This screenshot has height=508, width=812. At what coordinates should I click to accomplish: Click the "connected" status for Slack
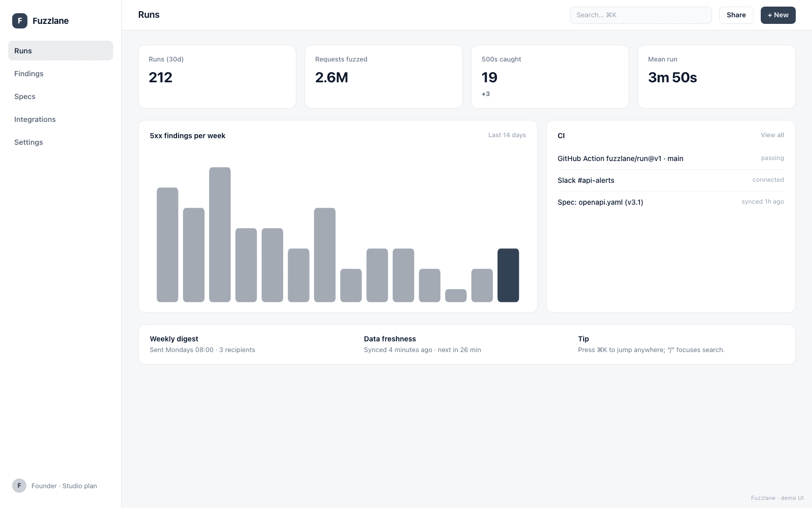tap(768, 180)
